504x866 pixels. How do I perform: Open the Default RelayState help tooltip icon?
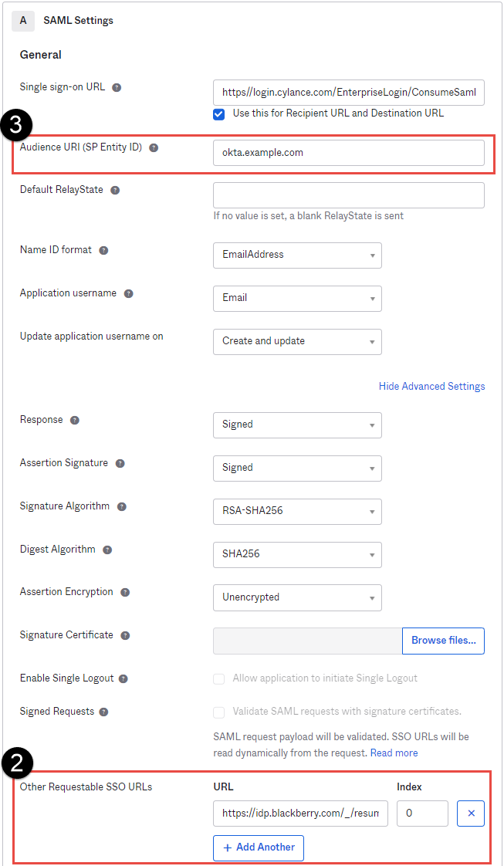pyautogui.click(x=115, y=190)
